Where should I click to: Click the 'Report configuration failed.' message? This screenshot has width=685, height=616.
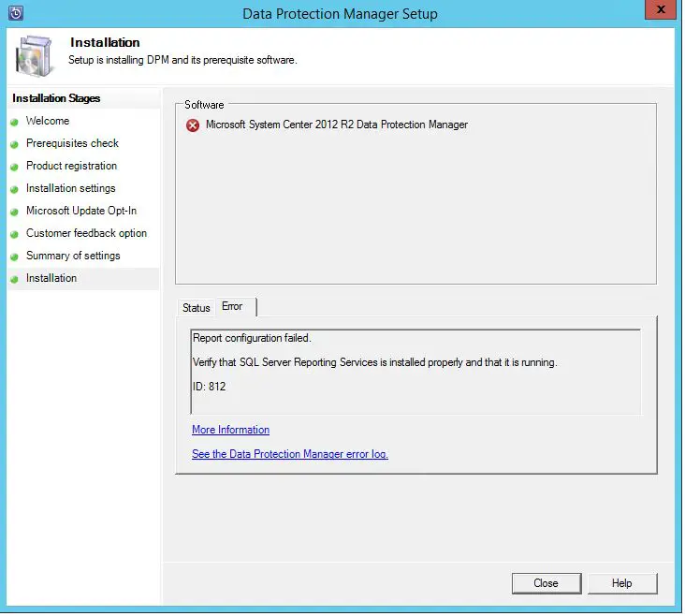click(x=252, y=338)
